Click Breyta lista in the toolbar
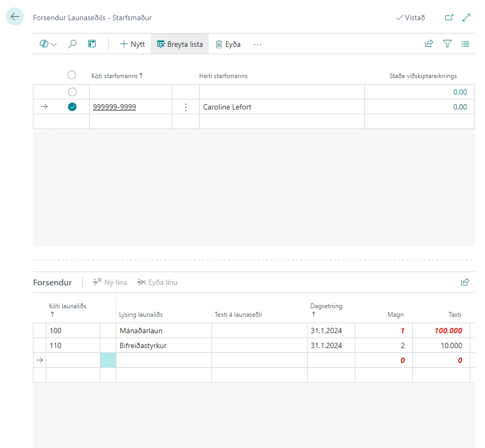The height and width of the screenshot is (448, 485). (x=180, y=45)
